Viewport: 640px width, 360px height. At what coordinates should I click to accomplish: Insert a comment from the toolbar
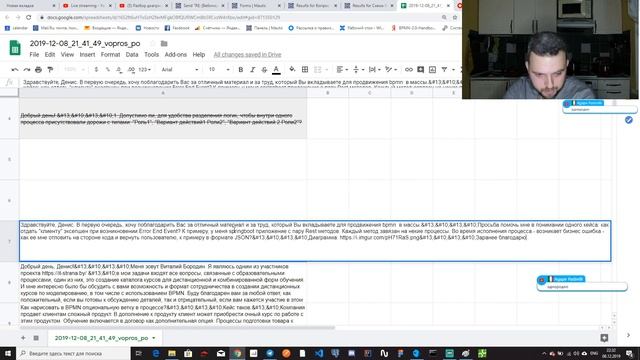(x=420, y=70)
